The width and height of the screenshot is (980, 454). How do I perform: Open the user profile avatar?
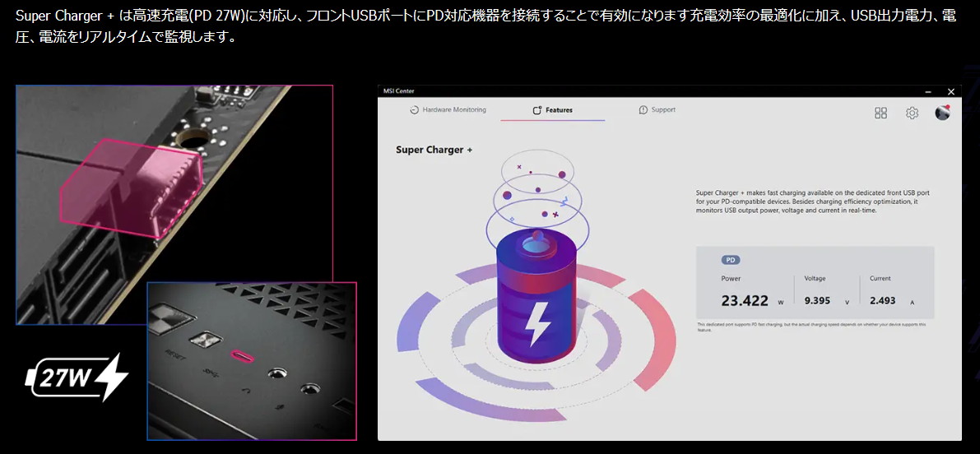coord(942,113)
